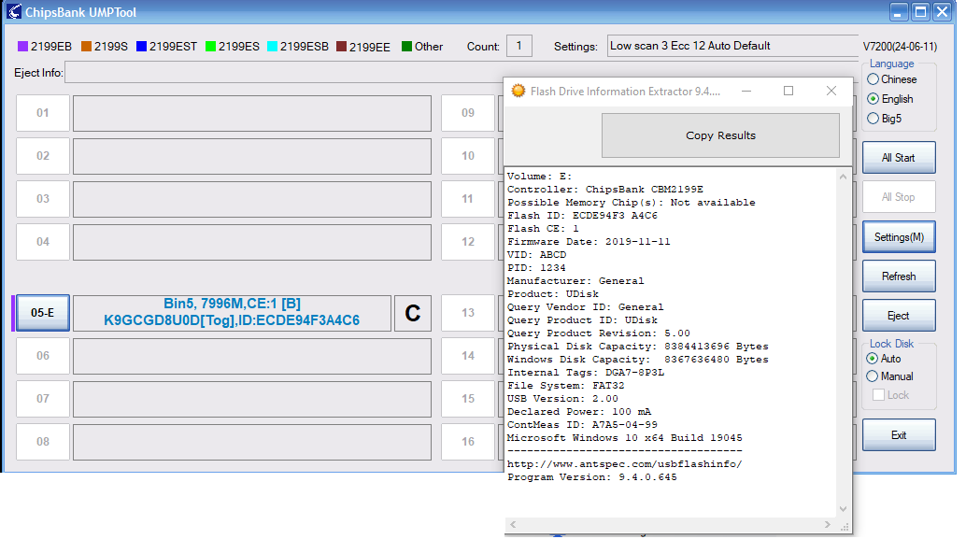
Task: Click port 01 button
Action: [42, 113]
